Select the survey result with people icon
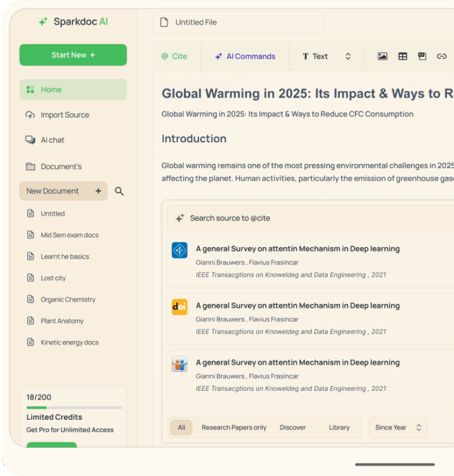Image resolution: width=454 pixels, height=476 pixels. (310, 375)
